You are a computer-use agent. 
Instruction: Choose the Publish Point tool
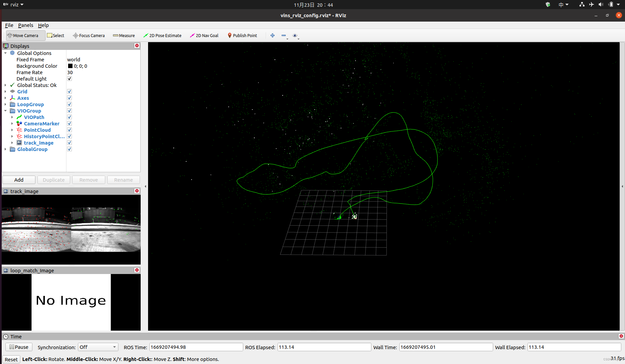click(243, 35)
